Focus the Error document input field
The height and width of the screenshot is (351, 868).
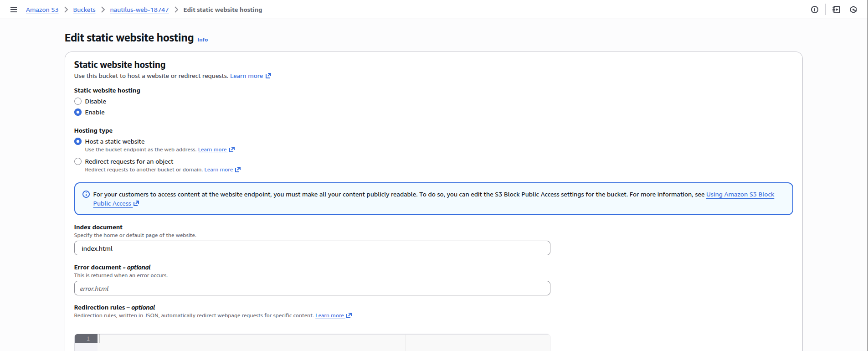(x=312, y=288)
